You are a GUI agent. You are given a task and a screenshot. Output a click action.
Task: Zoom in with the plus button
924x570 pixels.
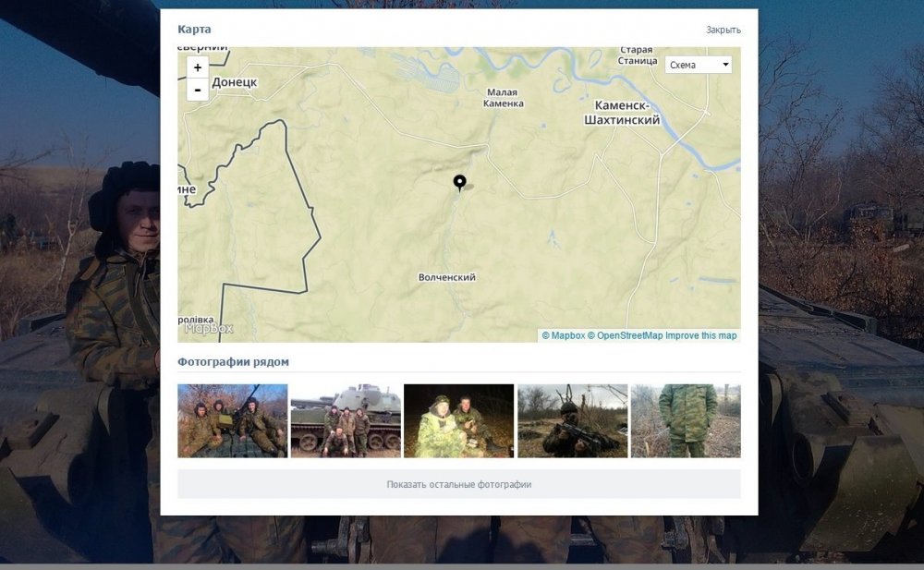pyautogui.click(x=198, y=67)
